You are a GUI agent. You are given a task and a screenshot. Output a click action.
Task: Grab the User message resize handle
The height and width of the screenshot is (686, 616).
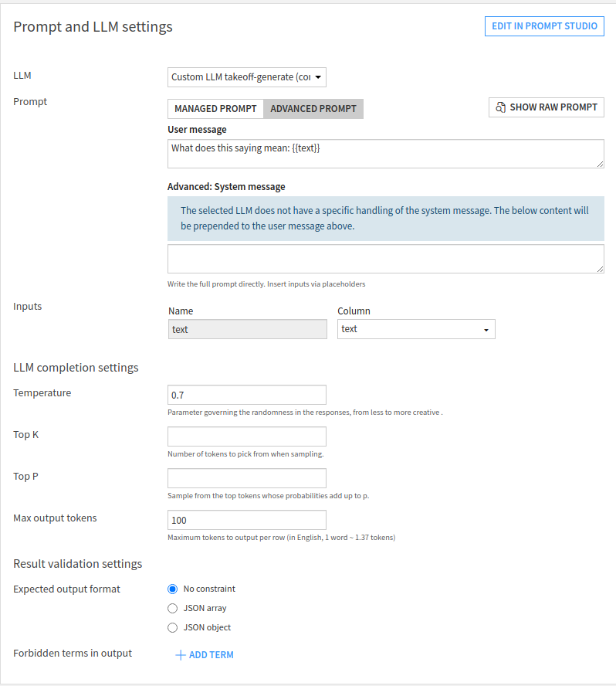[600, 164]
